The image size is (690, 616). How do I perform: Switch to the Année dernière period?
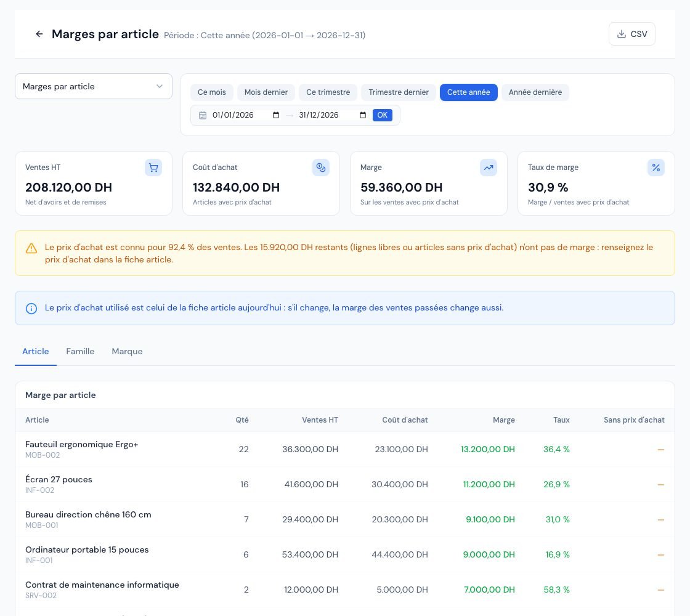tap(535, 92)
